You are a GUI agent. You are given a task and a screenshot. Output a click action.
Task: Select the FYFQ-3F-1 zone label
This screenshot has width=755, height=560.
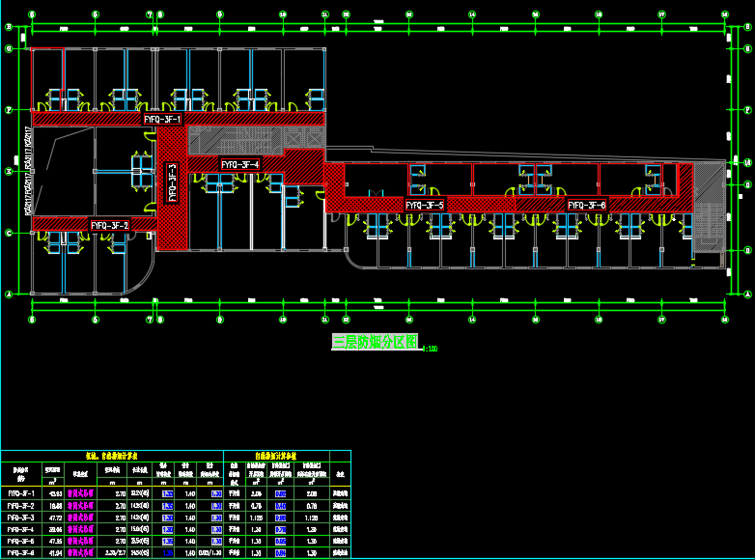point(162,120)
